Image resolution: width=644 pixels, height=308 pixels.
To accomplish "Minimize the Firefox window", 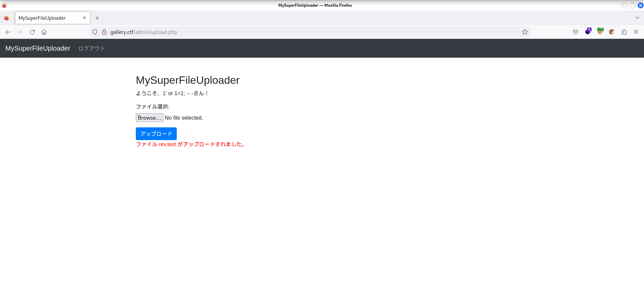I will tap(625, 5).
